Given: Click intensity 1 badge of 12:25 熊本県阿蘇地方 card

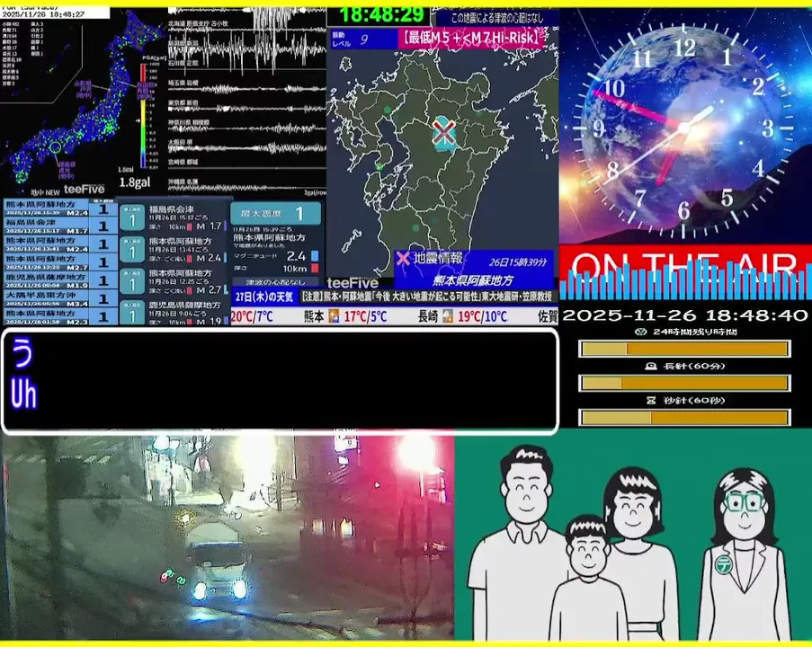Looking at the screenshot, I should click(x=131, y=281).
